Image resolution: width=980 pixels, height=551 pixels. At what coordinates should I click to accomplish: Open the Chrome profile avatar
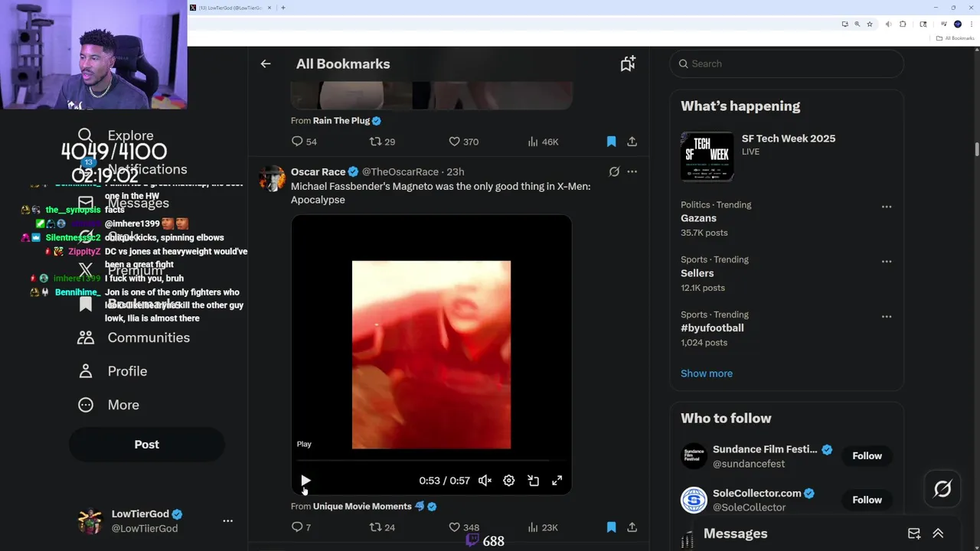[958, 24]
